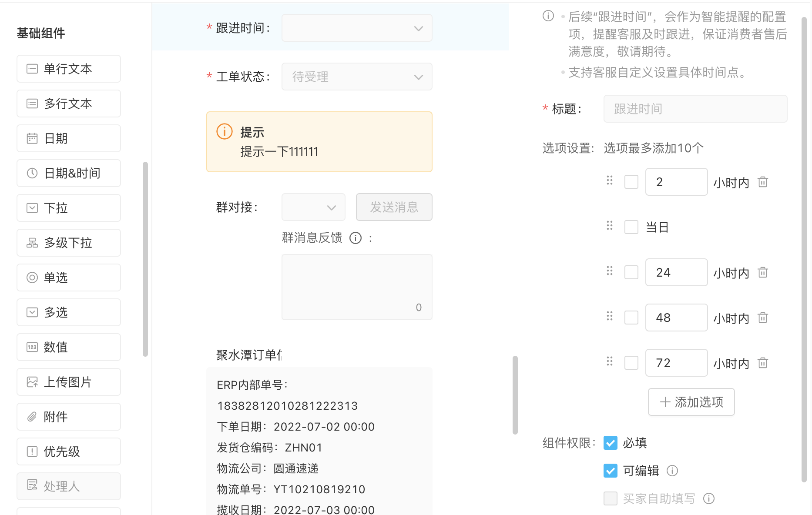This screenshot has width=812, height=515.
Task: Click the 处理人 component icon
Action: (x=32, y=485)
